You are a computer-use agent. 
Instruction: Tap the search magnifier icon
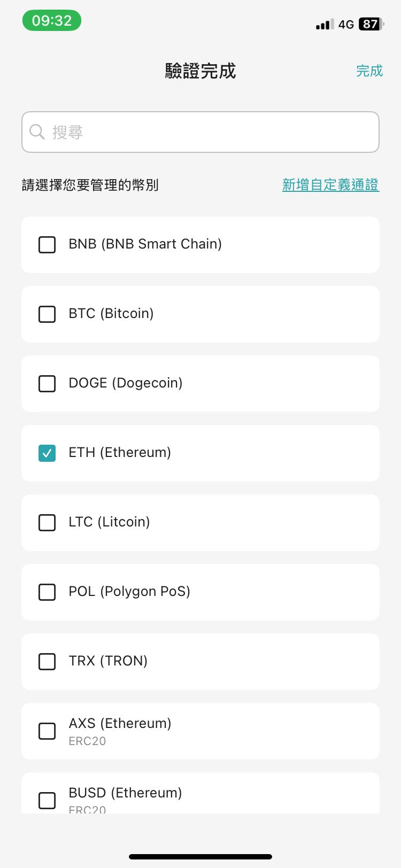[37, 131]
